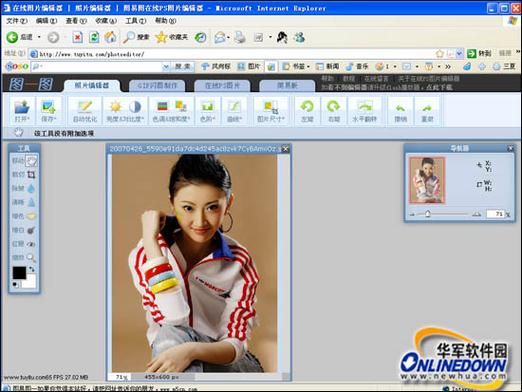The image size is (522, 392).
Task: Expand the Mail button dropdown arrow
Action: [x=228, y=37]
